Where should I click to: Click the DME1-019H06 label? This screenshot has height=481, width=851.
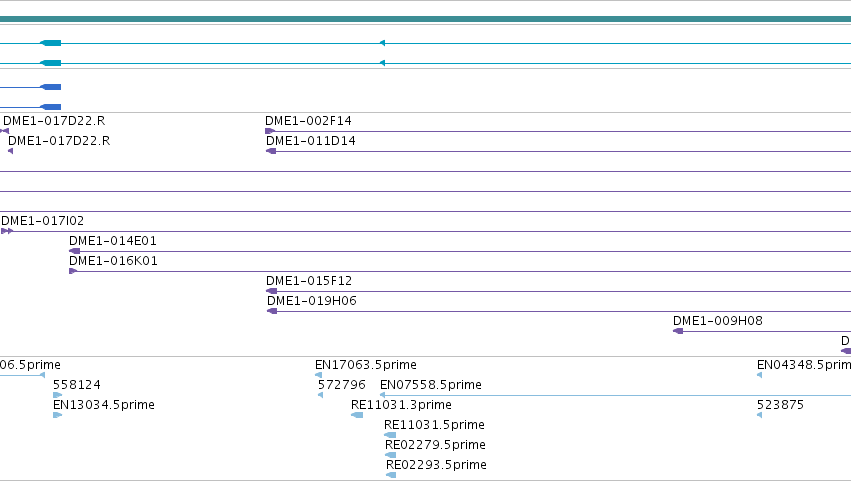pyautogui.click(x=312, y=301)
